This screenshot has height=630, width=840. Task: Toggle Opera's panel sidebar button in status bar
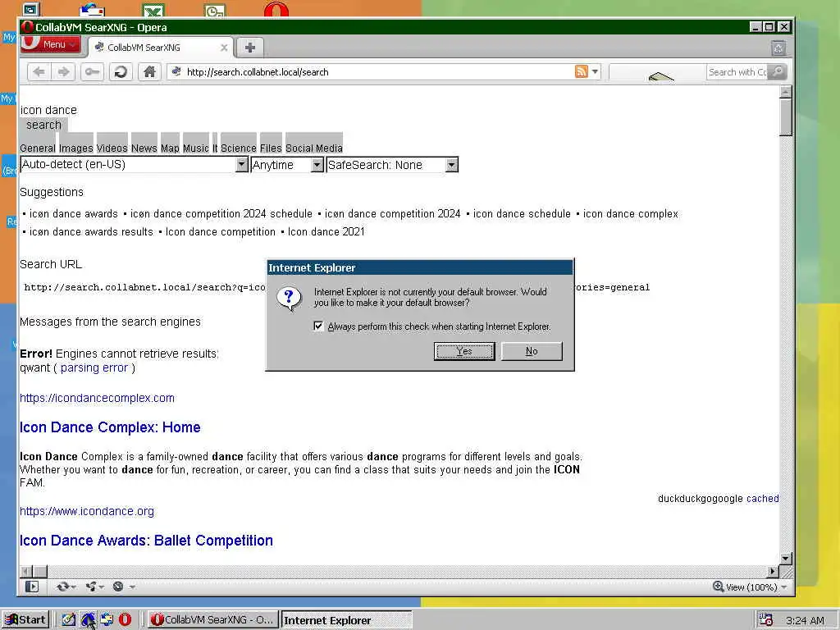pos(32,587)
